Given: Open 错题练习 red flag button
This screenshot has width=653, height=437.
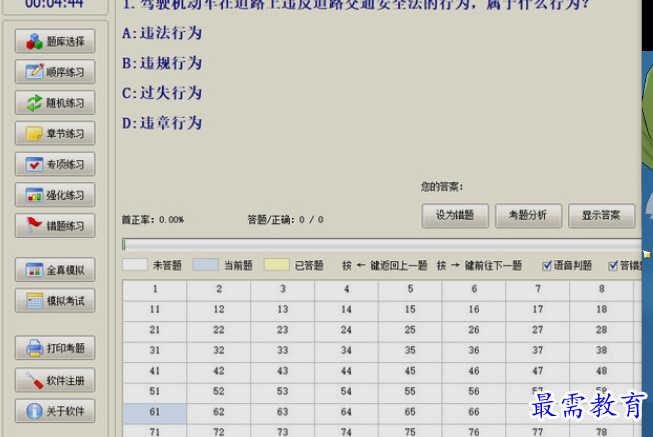Looking at the screenshot, I should (x=55, y=226).
